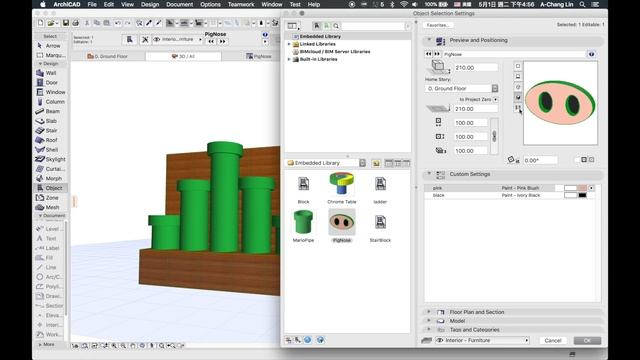Select the MarioPipe library object
Viewport: 640px width, 360px height.
pyautogui.click(x=303, y=226)
